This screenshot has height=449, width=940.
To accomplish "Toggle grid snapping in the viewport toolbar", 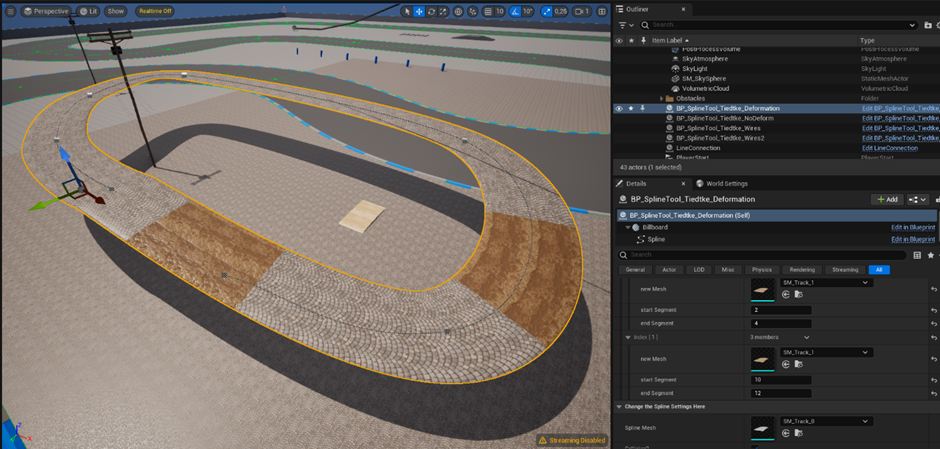I will (x=486, y=11).
